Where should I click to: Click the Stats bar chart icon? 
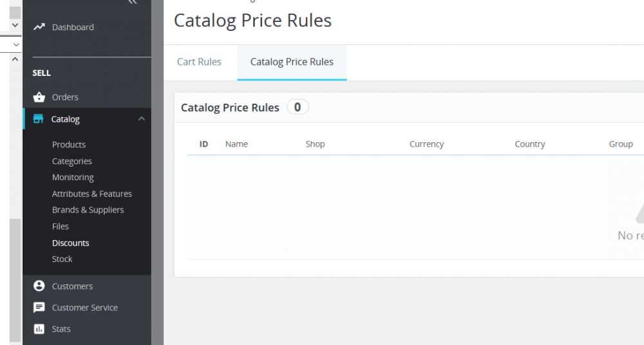pos(39,329)
